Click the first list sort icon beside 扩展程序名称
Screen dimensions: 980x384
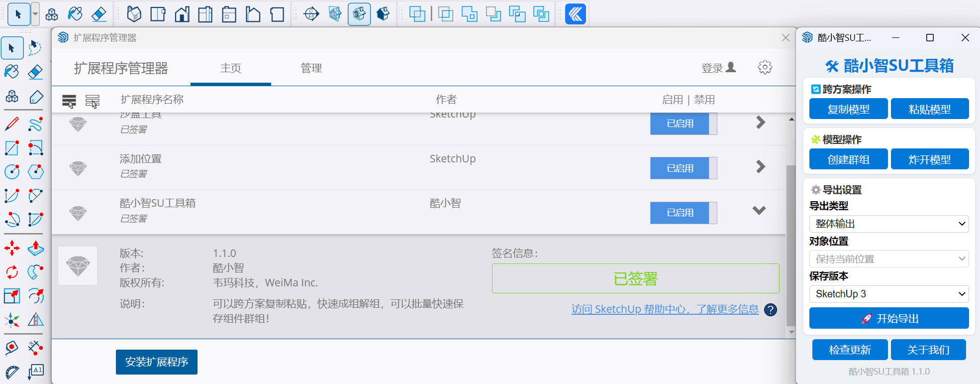[69, 101]
